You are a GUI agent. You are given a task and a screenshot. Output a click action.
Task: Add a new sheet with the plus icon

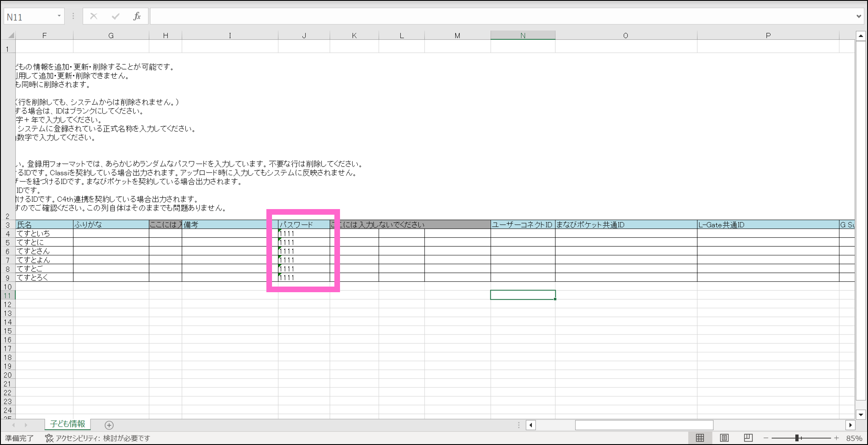pyautogui.click(x=109, y=425)
